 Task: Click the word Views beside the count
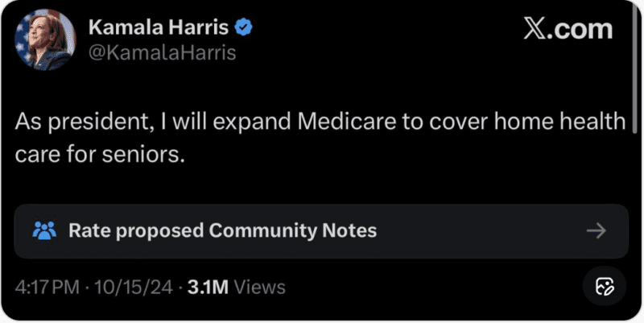tap(259, 287)
